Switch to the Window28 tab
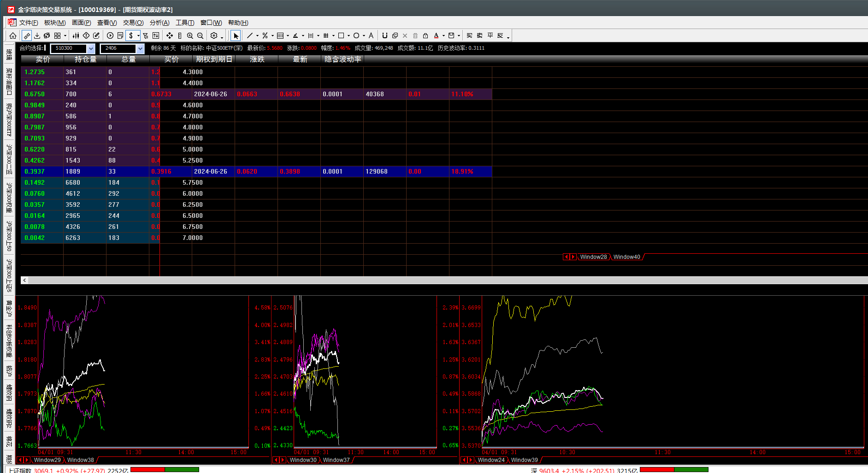This screenshot has width=868, height=473. tap(593, 257)
